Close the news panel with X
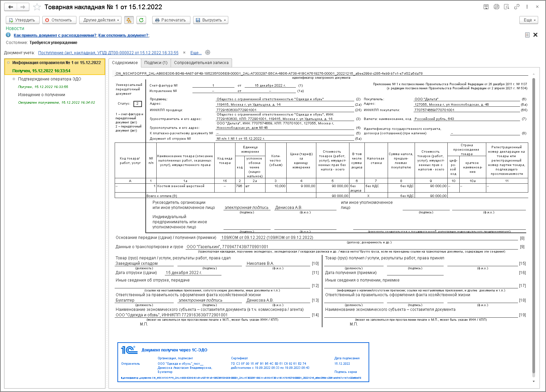546x392 pixels. 535,35
